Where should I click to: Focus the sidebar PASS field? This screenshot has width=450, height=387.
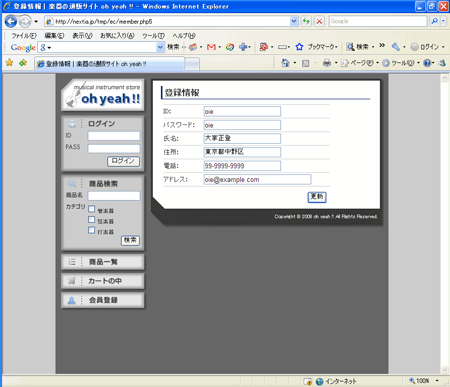(114, 149)
